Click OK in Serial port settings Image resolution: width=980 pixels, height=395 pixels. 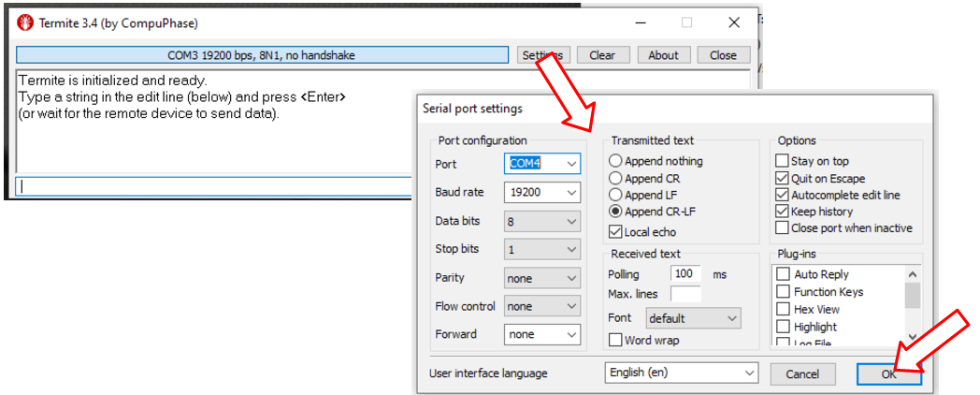(888, 374)
